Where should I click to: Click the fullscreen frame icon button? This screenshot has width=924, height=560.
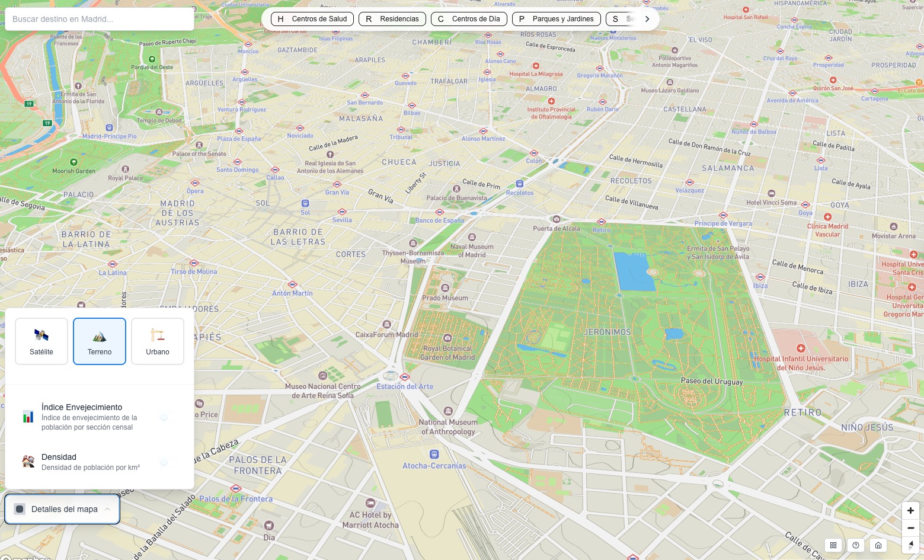(833, 545)
